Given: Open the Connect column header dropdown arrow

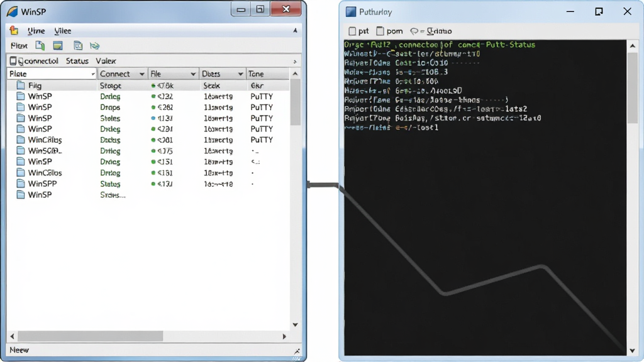Looking at the screenshot, I should (x=142, y=74).
